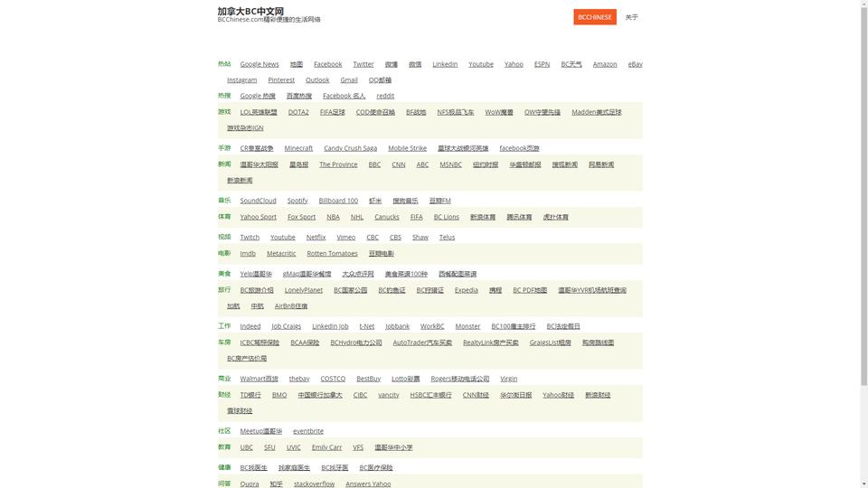Visit the UBC education link
The height and width of the screenshot is (488, 868).
tap(246, 447)
